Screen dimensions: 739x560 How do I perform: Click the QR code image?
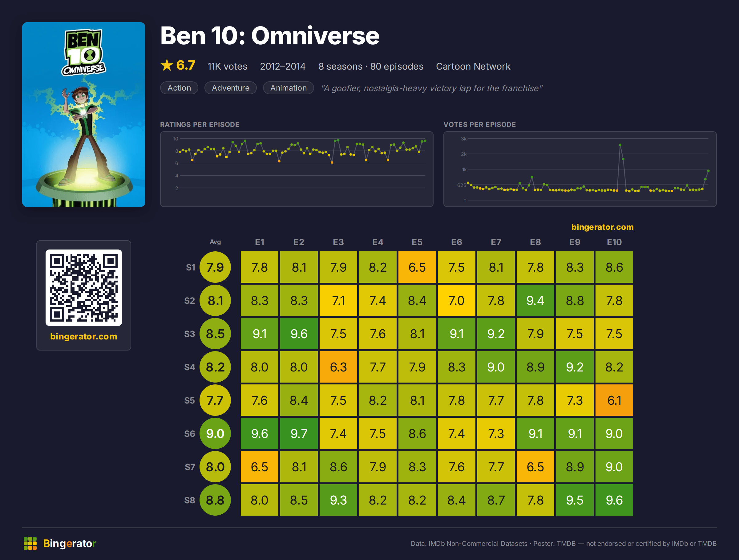tap(83, 288)
